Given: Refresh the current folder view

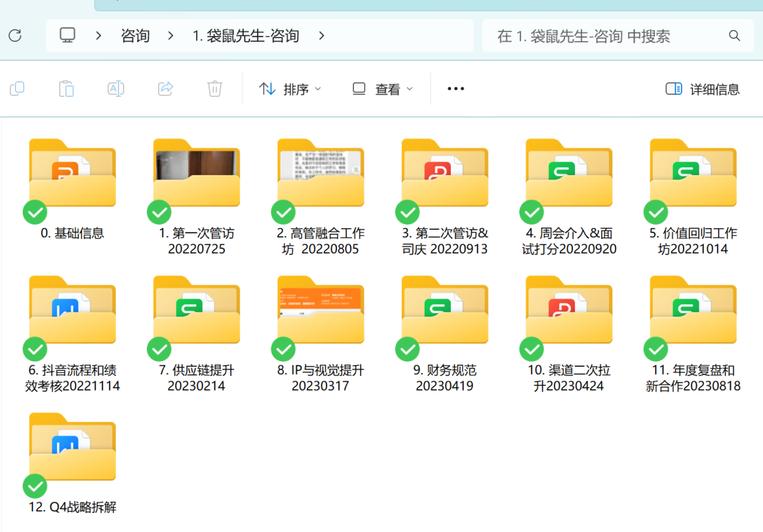Looking at the screenshot, I should [x=14, y=35].
